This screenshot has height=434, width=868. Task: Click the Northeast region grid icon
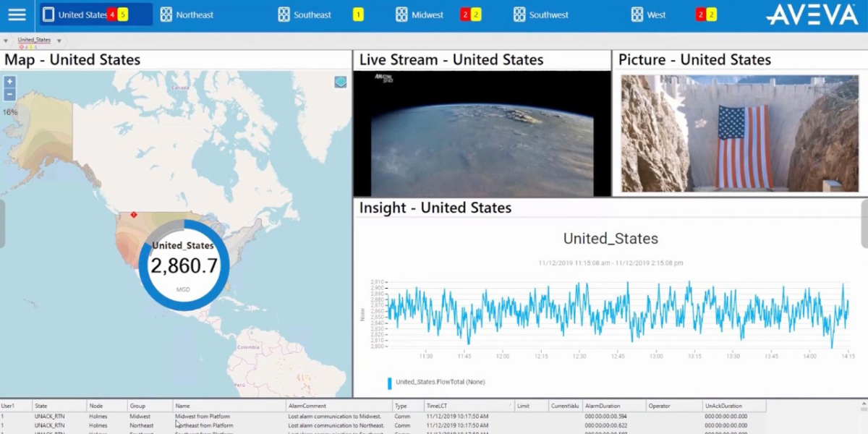[166, 14]
